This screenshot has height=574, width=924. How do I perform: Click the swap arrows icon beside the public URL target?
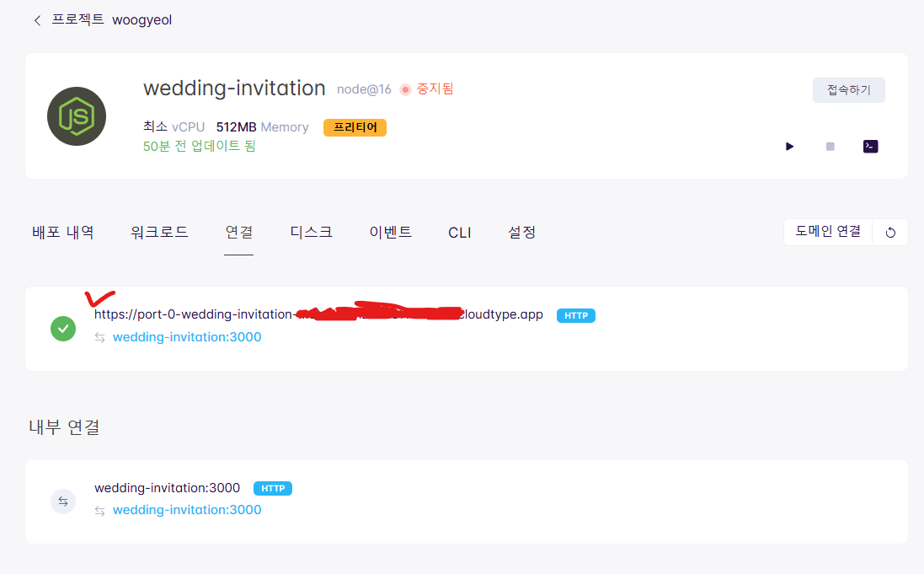tap(100, 337)
